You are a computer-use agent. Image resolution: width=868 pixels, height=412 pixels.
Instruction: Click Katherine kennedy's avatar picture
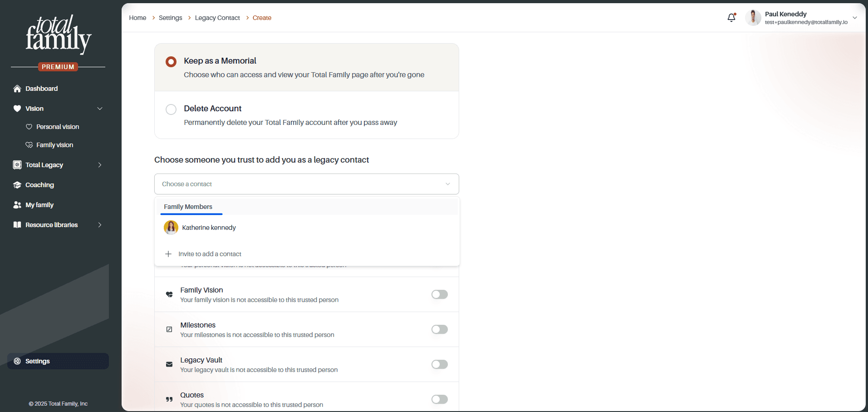tap(171, 228)
